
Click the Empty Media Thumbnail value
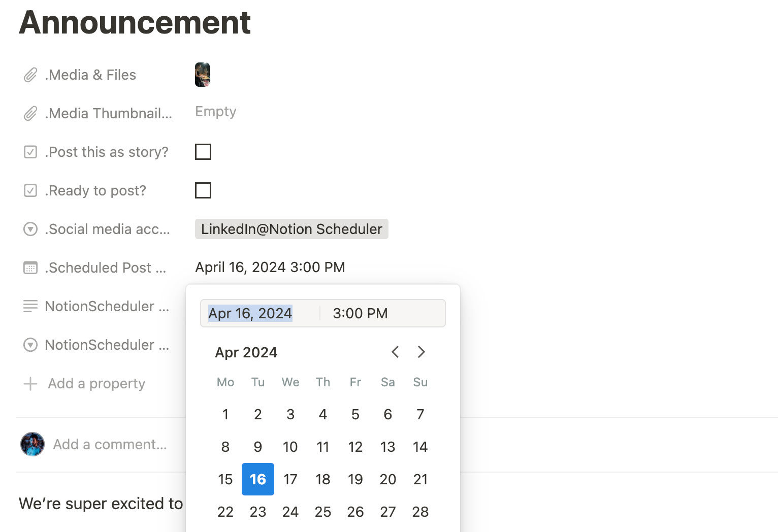[216, 112]
